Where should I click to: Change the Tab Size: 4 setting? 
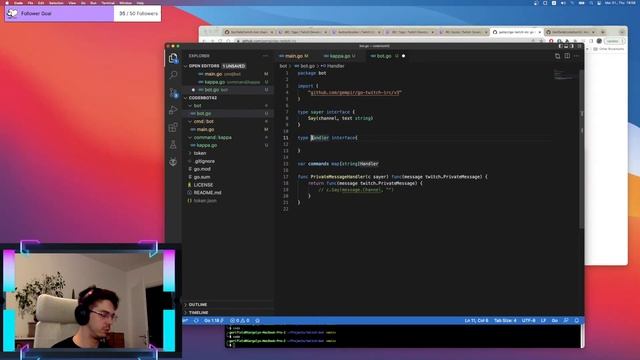click(505, 321)
